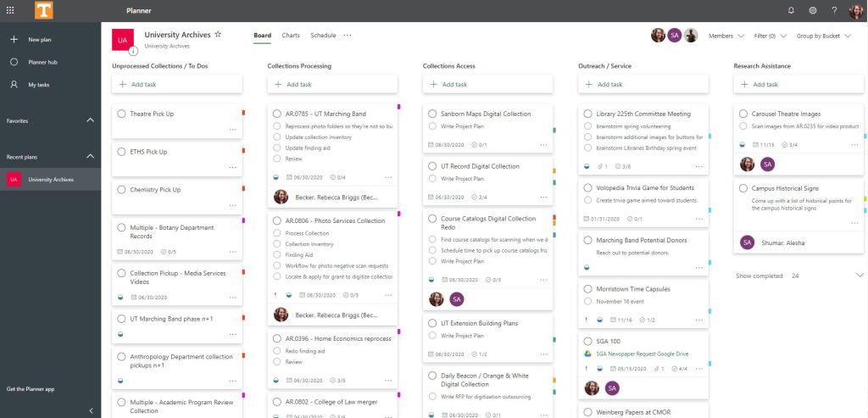Screen dimensions: 868x418
Task: Open Multiple - Botany Department Records card
Action: [x=177, y=238]
